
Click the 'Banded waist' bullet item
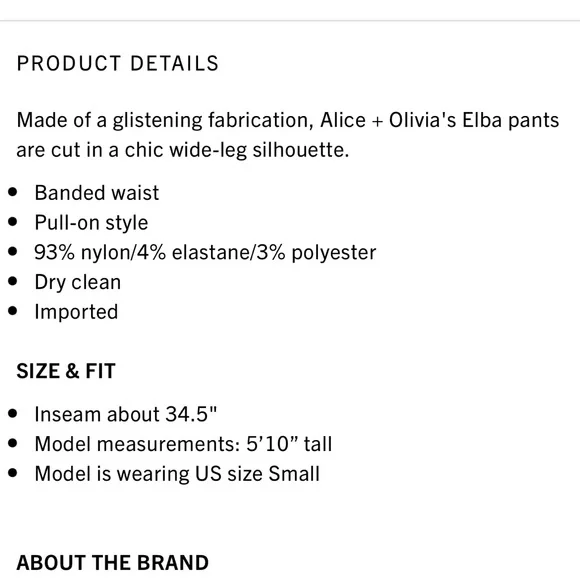pos(97,193)
